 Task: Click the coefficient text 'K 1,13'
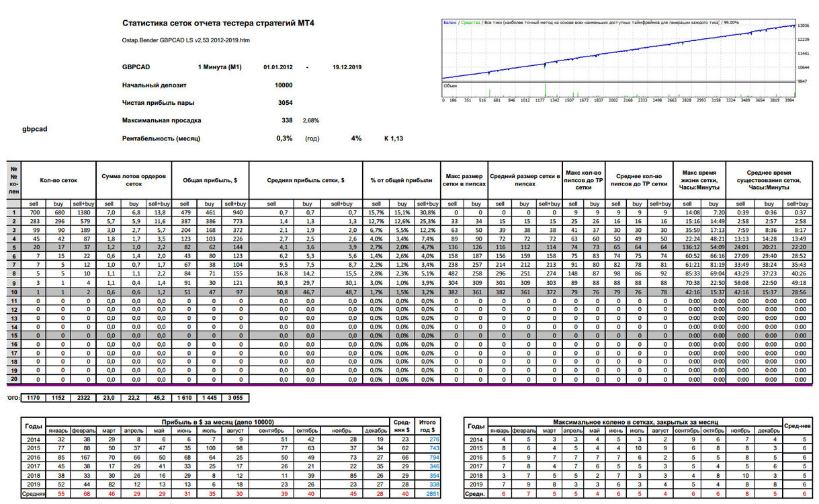pos(393,138)
